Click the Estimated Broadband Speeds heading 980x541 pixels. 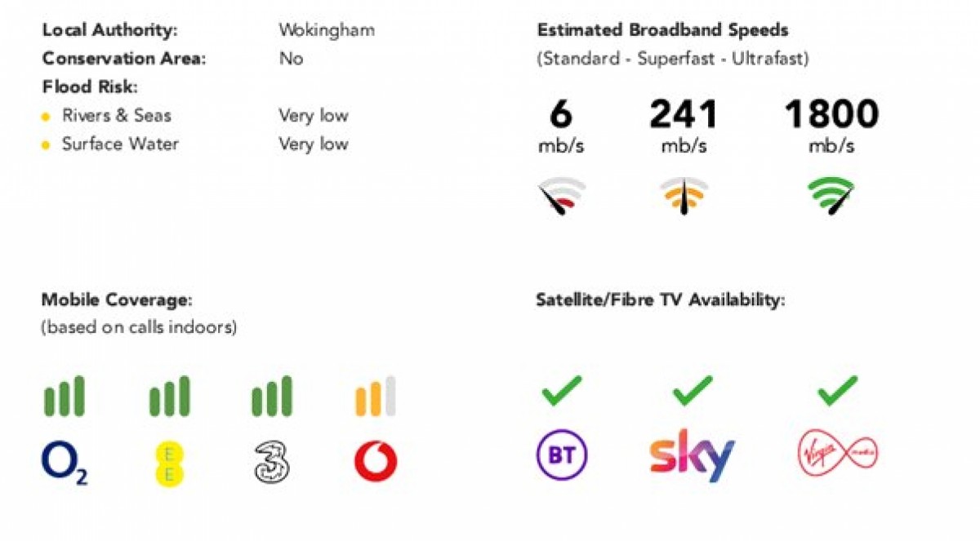663,30
